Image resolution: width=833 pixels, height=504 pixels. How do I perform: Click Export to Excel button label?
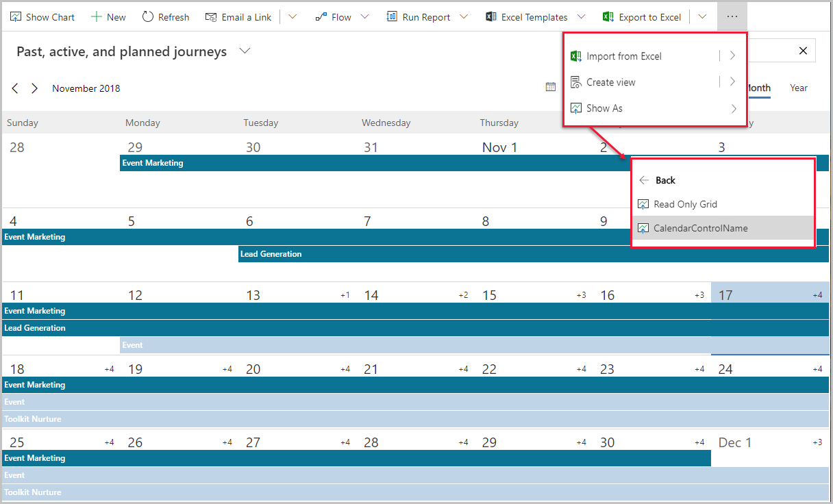pos(650,17)
